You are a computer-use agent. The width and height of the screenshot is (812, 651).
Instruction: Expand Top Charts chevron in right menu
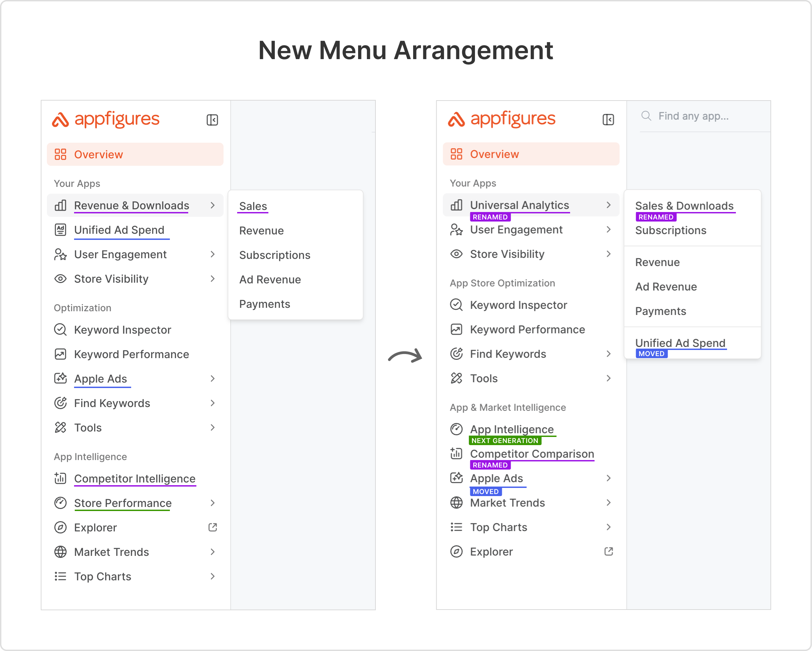(x=608, y=527)
